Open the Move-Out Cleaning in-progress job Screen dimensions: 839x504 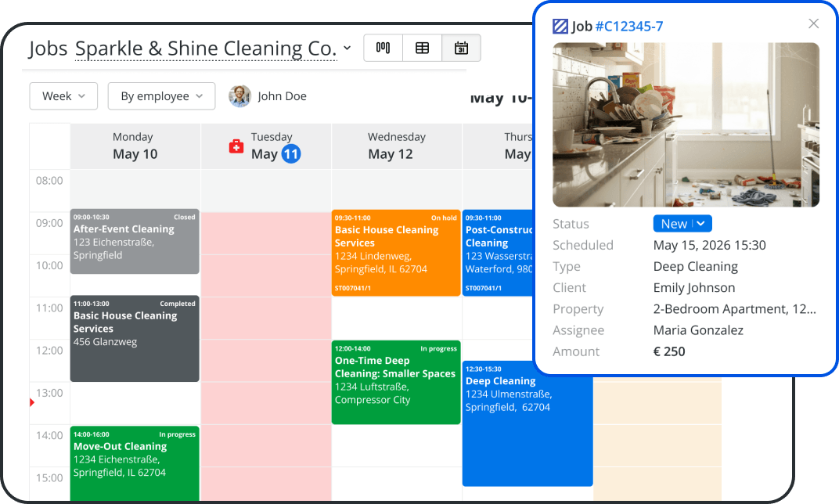(x=135, y=463)
